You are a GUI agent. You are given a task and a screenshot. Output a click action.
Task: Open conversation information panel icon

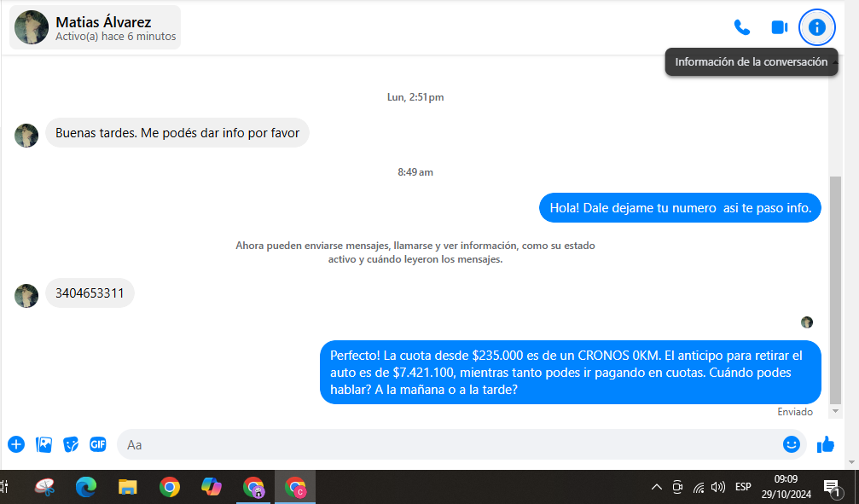click(817, 27)
